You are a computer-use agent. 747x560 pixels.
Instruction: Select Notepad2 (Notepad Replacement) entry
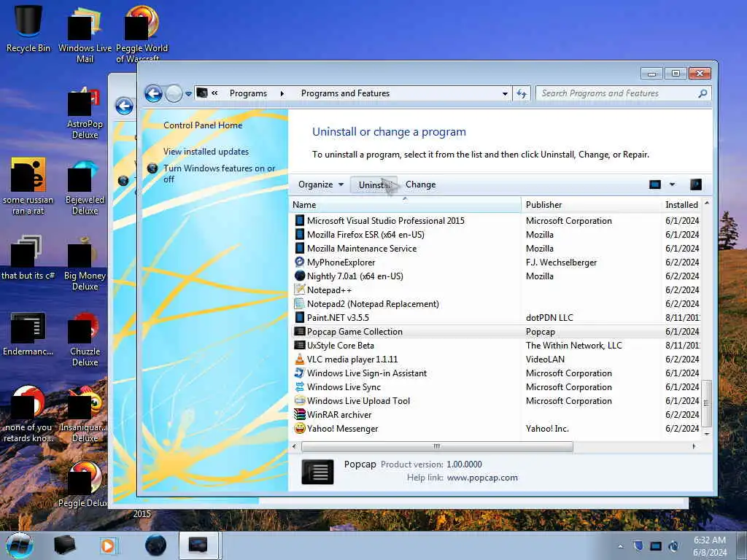(x=494, y=303)
